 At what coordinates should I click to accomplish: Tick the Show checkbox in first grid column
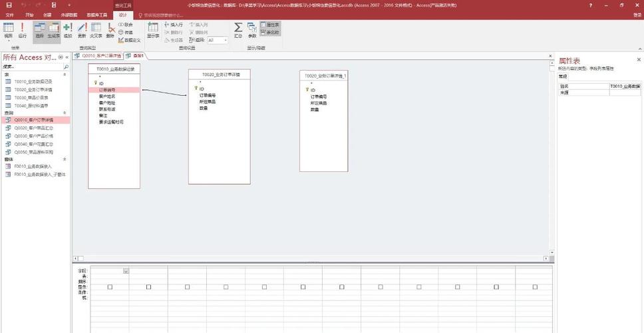110,287
